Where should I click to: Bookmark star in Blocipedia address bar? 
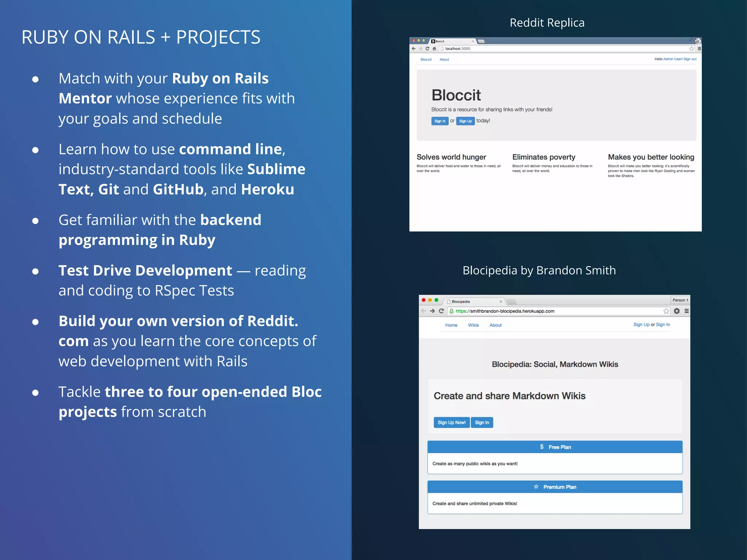click(x=666, y=311)
